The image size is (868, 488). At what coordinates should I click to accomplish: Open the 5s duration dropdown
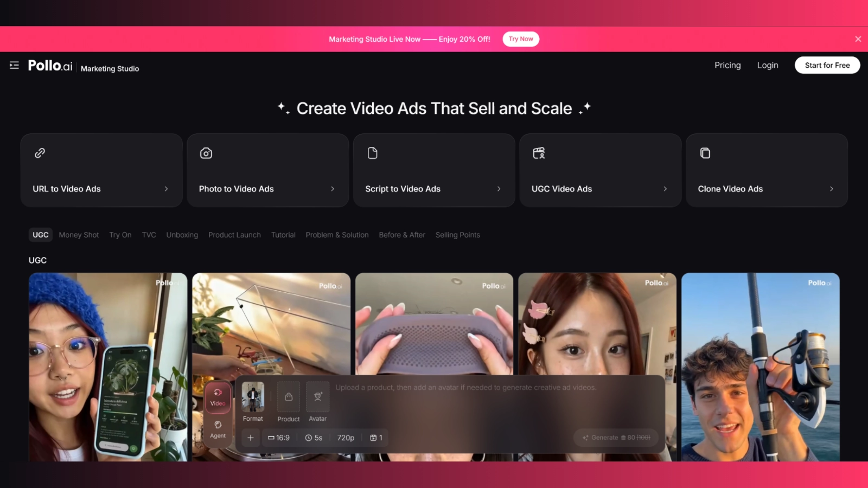pyautogui.click(x=314, y=438)
